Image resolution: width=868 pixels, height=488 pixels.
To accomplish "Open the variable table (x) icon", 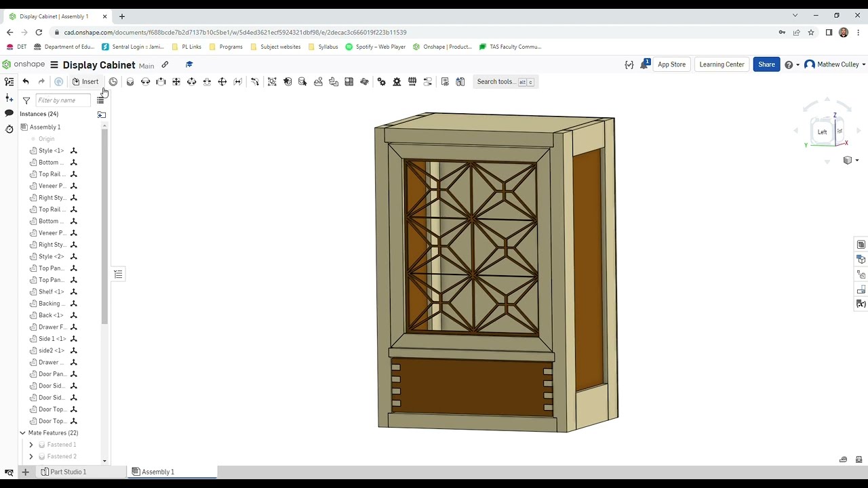I will (861, 304).
